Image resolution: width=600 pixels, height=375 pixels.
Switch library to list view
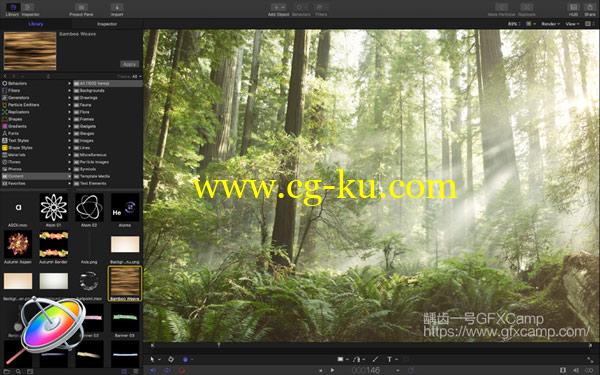coord(135,371)
